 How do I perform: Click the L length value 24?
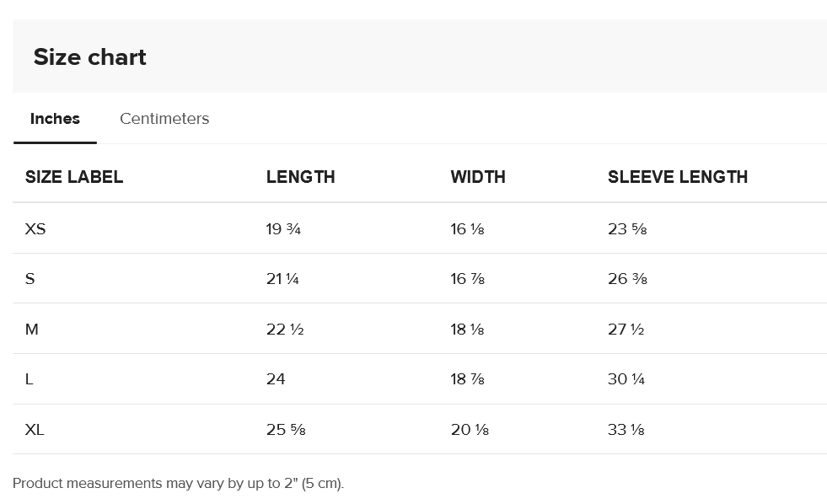[x=276, y=379]
